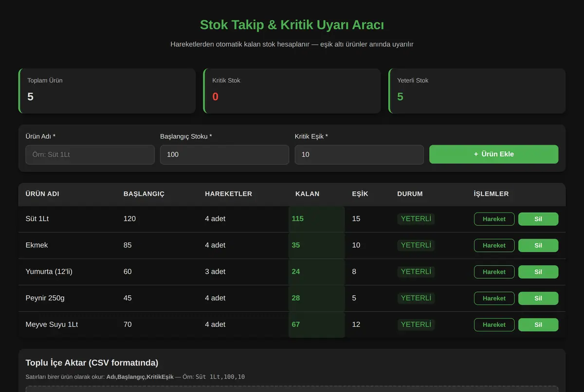Click threshold value 15 for Süt 1Lt

point(356,219)
